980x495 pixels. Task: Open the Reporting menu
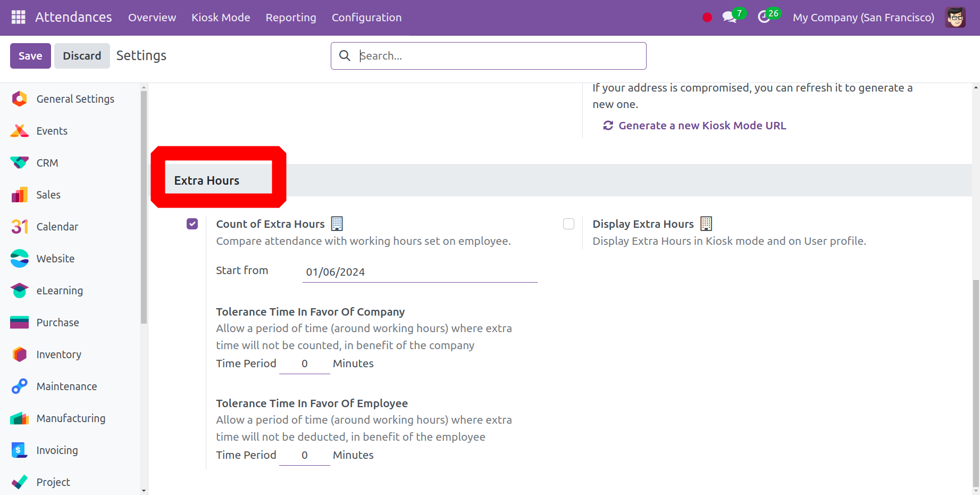(x=290, y=18)
